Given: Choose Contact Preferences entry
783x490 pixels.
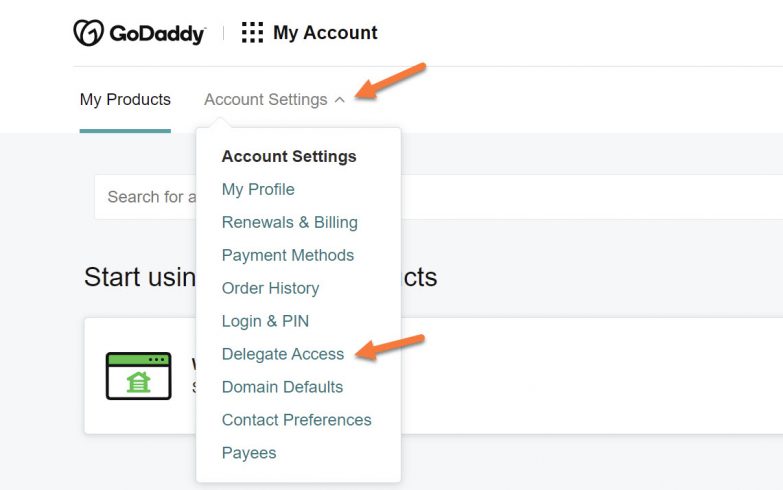Looking at the screenshot, I should [296, 420].
